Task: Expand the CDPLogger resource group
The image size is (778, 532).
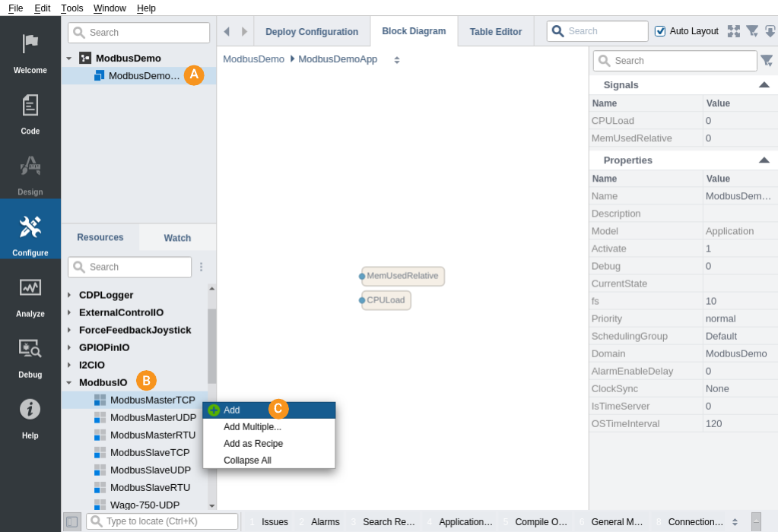Action: point(69,295)
